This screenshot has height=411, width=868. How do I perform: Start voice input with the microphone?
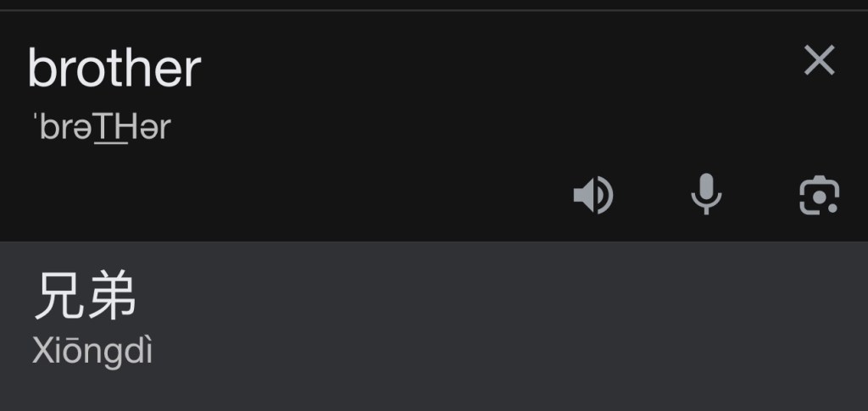[x=706, y=194]
